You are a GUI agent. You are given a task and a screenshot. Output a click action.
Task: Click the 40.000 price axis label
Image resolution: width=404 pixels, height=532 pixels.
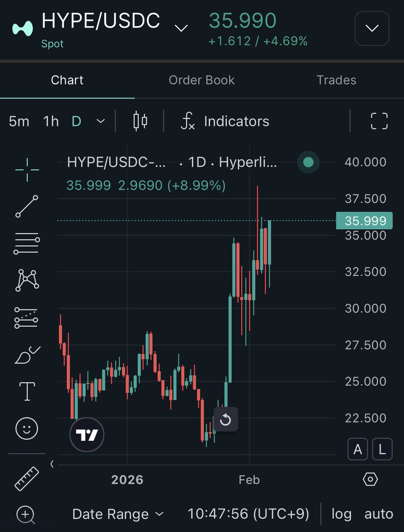tap(365, 162)
